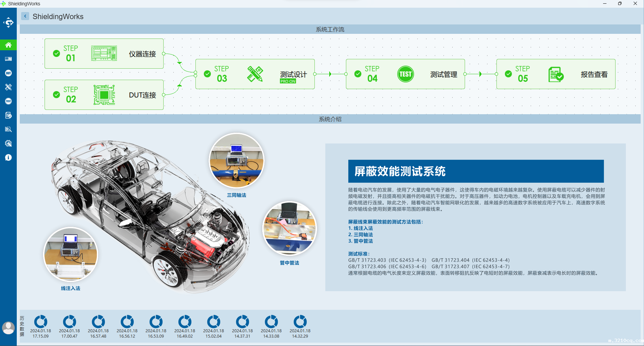Click the ShieldingWorks logo in the sidebar

[8, 23]
